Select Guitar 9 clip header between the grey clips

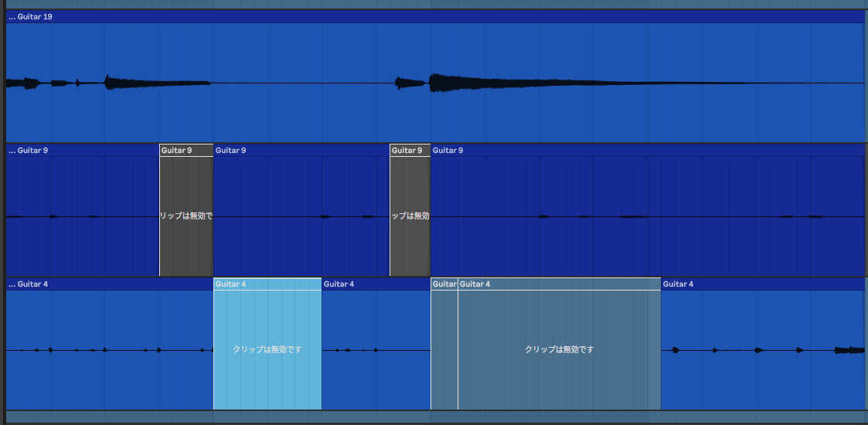click(301, 150)
